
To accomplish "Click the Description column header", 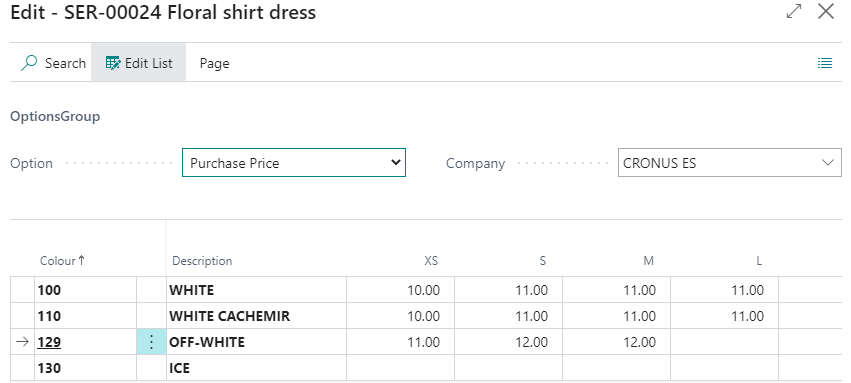I will coord(202,261).
